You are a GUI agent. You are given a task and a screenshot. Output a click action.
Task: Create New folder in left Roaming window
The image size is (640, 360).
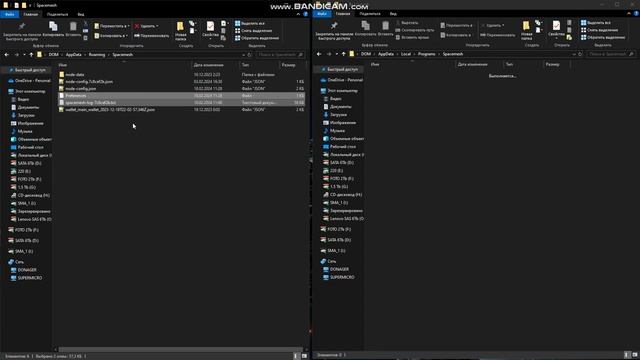click(180, 31)
